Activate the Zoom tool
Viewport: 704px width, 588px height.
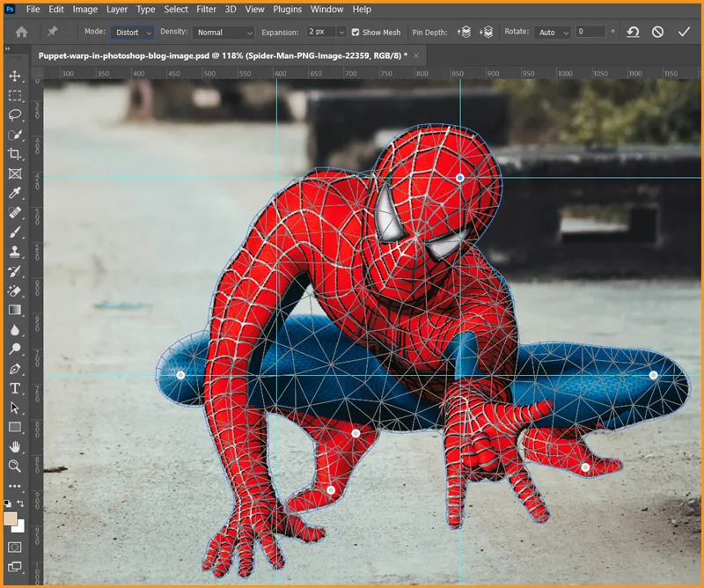[15, 466]
